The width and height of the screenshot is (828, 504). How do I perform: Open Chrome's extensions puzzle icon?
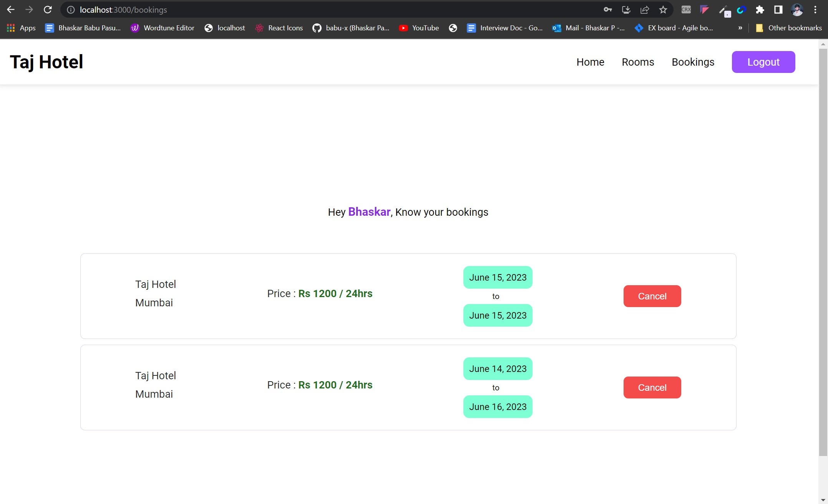click(x=760, y=10)
